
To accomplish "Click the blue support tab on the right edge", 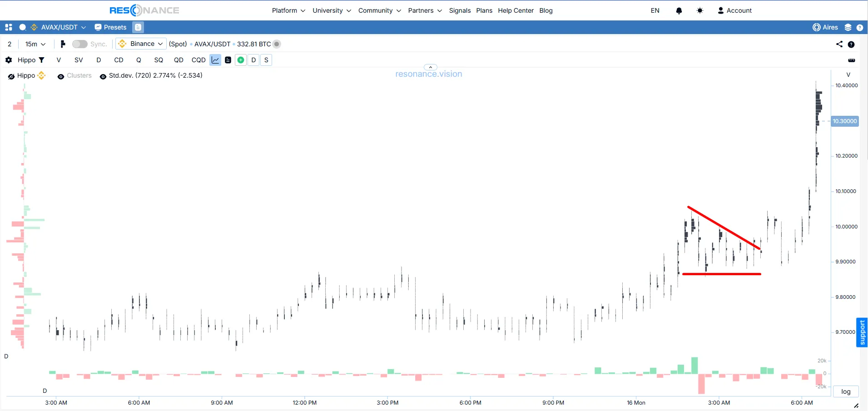I will click(862, 332).
